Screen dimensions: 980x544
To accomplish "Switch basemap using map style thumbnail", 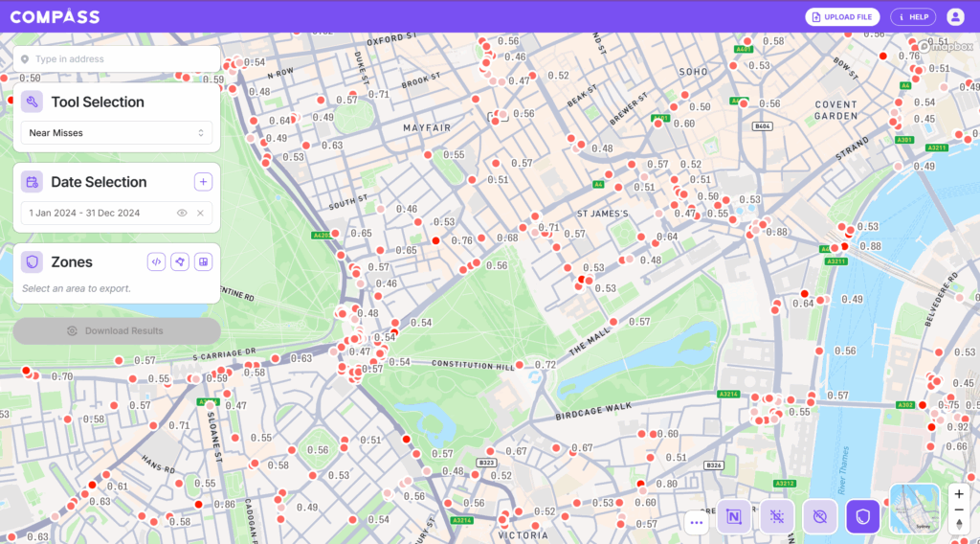I will [x=914, y=508].
